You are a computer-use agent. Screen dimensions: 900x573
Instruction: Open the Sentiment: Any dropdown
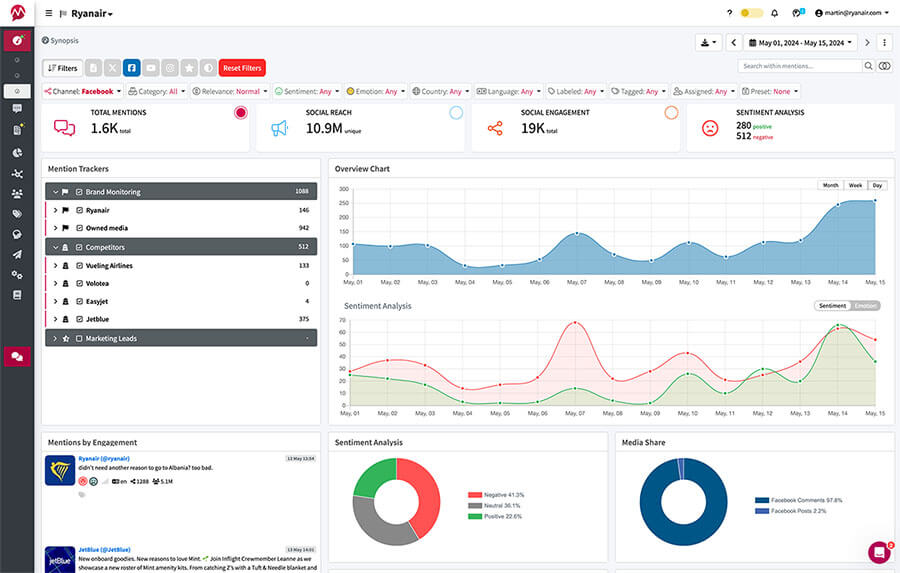[x=307, y=91]
